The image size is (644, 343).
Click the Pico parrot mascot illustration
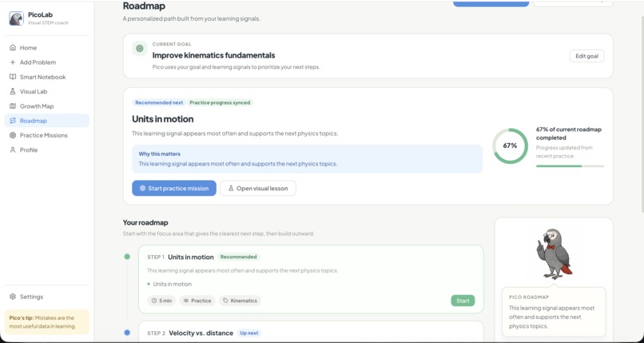(x=554, y=254)
